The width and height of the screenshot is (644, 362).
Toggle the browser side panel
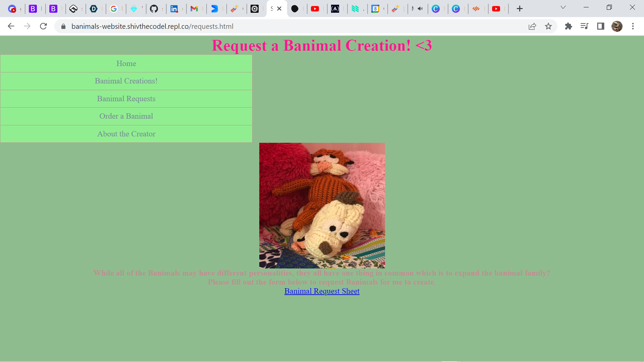tap(600, 26)
